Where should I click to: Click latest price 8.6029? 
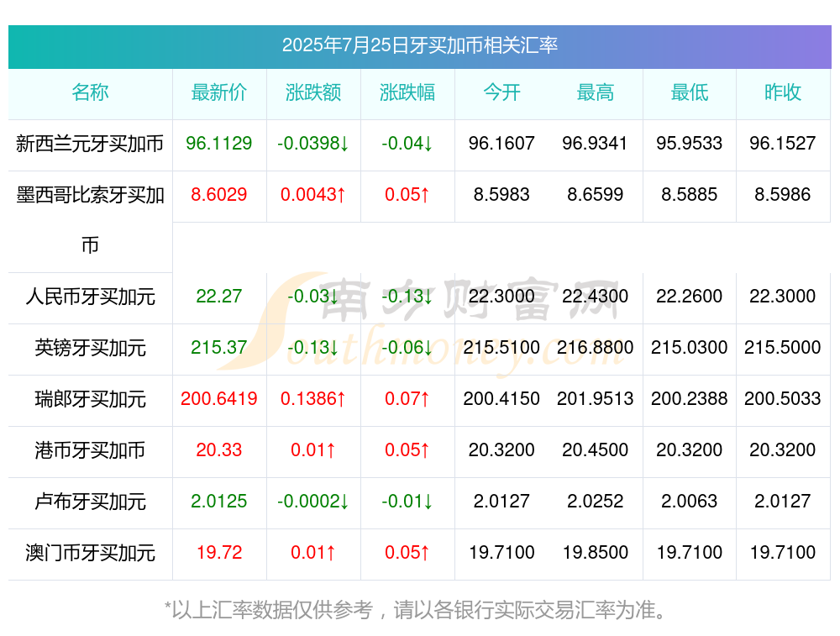(219, 195)
